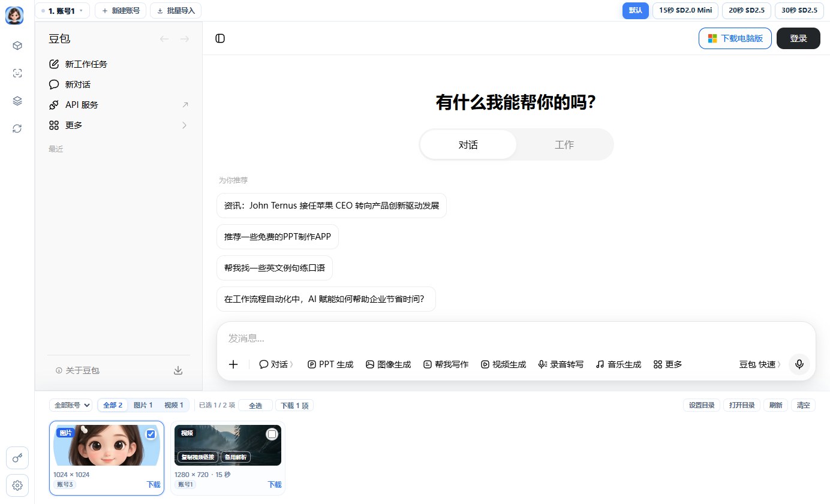830x504 pixels.
Task: Open 更多 tools in message toolbar
Action: 667,364
